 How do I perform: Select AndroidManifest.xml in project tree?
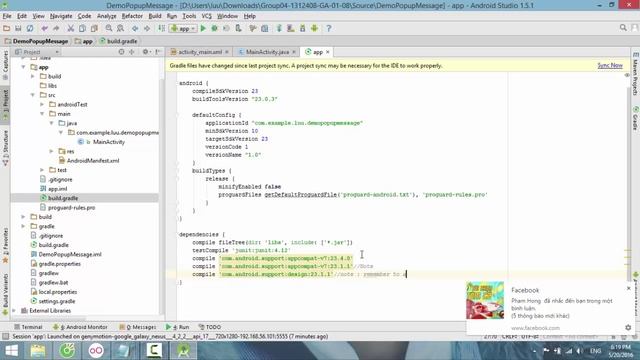(93, 161)
